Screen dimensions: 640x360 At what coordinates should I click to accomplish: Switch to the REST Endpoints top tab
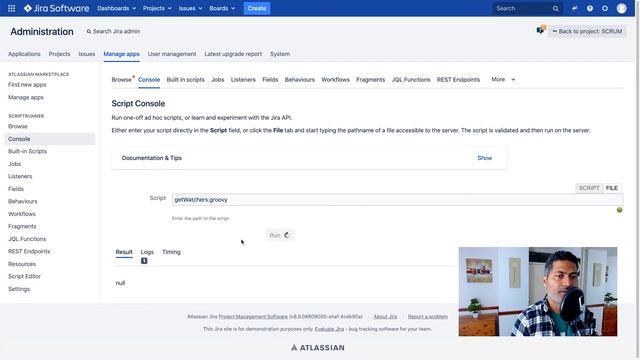[458, 80]
